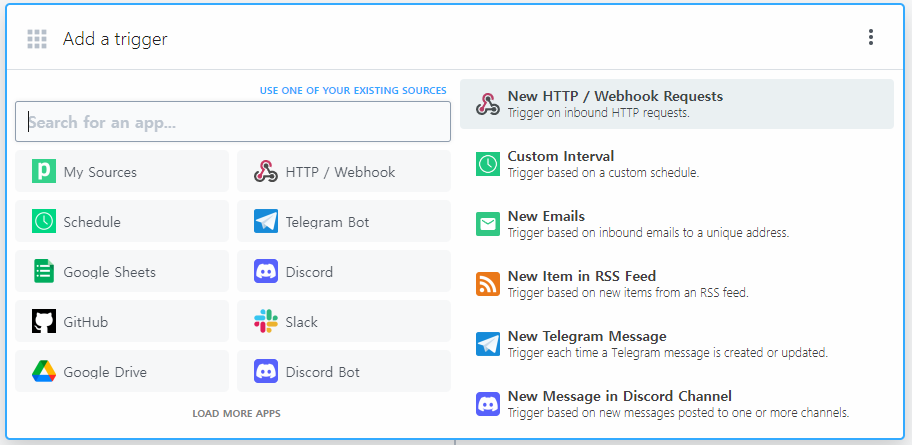The width and height of the screenshot is (912, 445).
Task: Select the GitHub app tile
Action: point(122,321)
